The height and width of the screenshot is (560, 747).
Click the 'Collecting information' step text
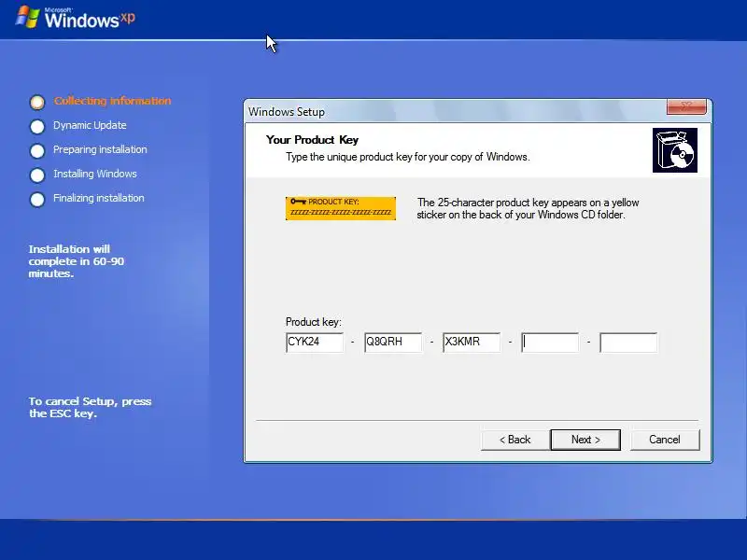[x=112, y=101]
